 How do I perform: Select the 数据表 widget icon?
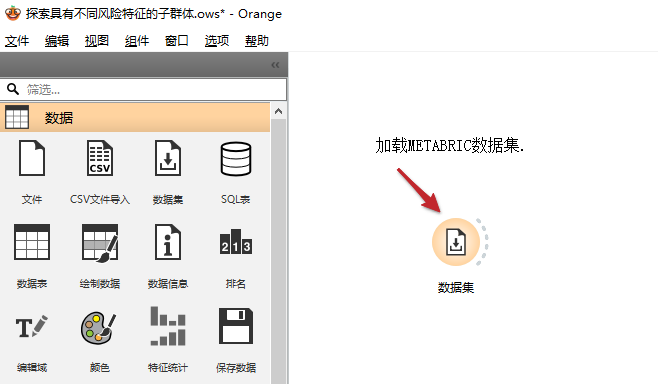(32, 242)
